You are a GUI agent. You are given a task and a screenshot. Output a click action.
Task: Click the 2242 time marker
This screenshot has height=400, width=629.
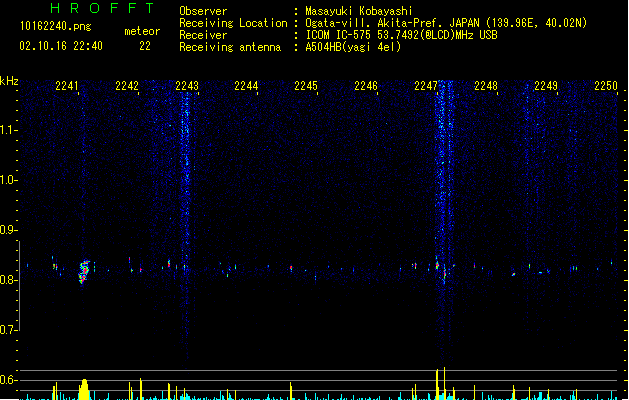pyautogui.click(x=127, y=86)
